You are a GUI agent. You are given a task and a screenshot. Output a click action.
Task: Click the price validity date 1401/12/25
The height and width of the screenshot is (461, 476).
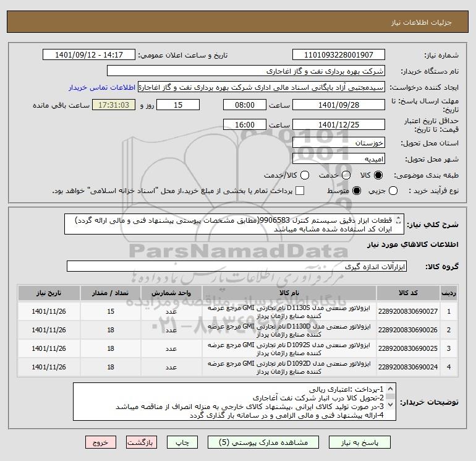coord(339,125)
